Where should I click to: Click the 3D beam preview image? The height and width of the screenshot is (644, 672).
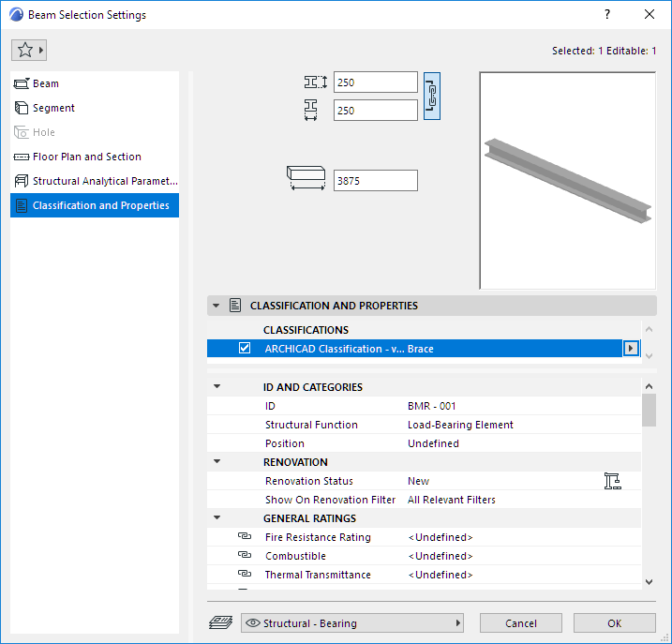[x=567, y=181]
